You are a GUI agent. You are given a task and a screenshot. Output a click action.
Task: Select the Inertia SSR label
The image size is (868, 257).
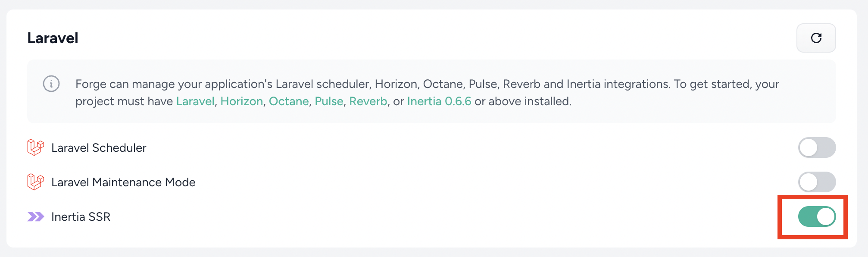(81, 217)
